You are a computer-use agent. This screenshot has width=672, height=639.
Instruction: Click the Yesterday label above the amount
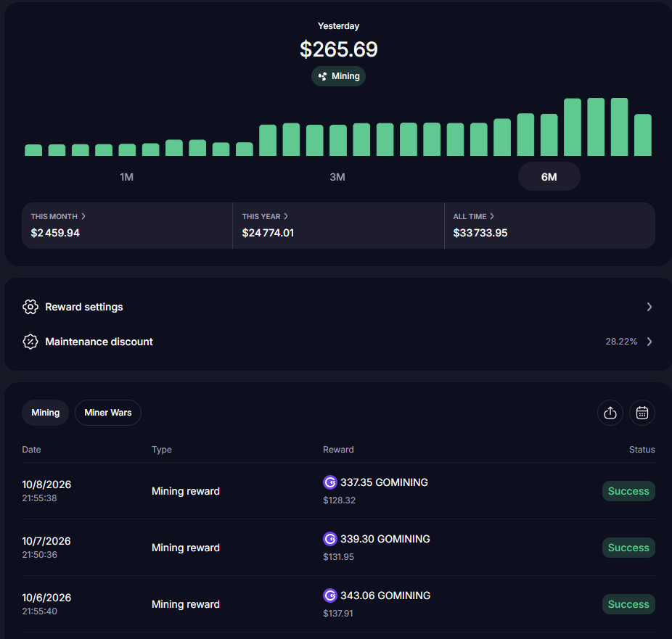point(338,26)
